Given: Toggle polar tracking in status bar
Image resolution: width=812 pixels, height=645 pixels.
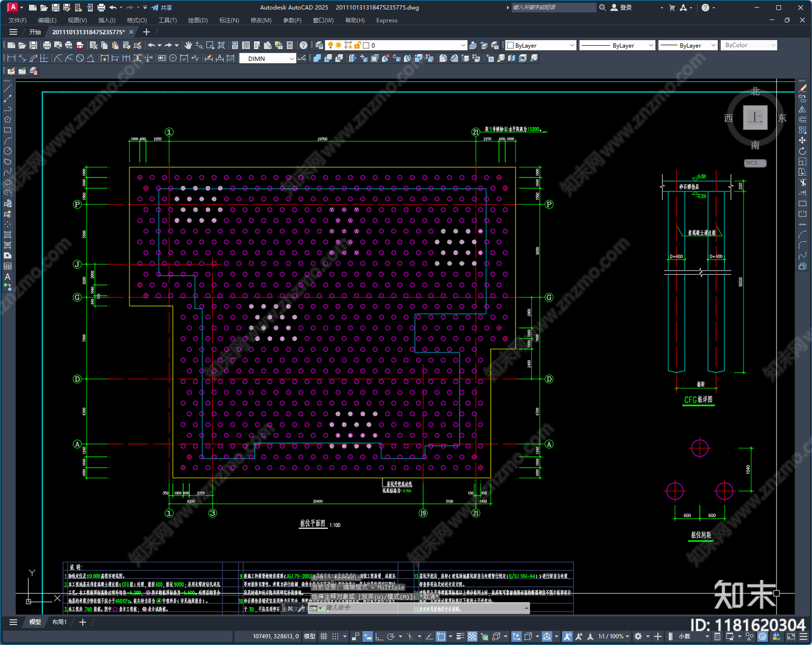Looking at the screenshot, I should [x=391, y=636].
